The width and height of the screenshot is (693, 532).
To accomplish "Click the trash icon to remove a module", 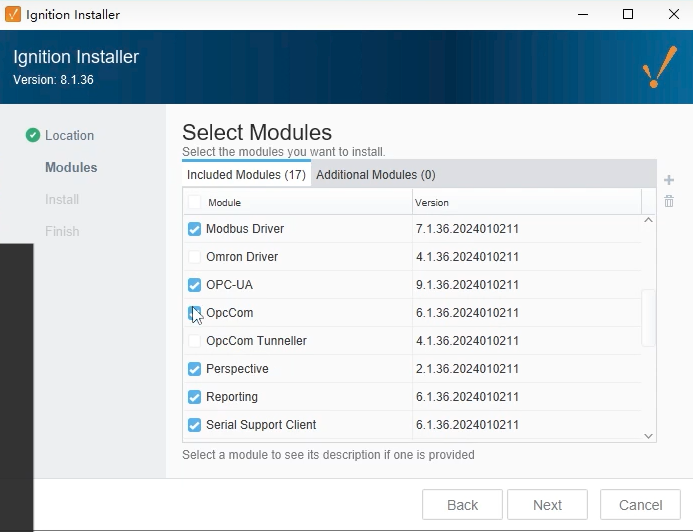I will pos(669,201).
